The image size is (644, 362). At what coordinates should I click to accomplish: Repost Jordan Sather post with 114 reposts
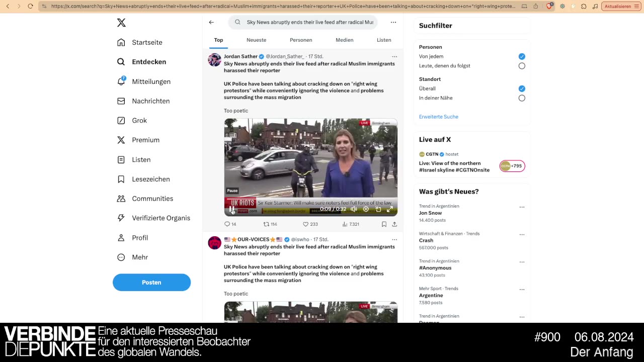(270, 224)
